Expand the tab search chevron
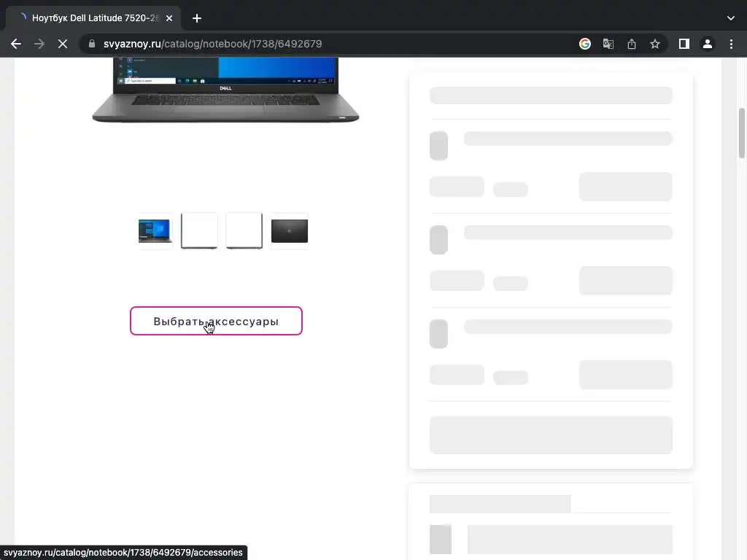This screenshot has width=747, height=560. [x=731, y=18]
